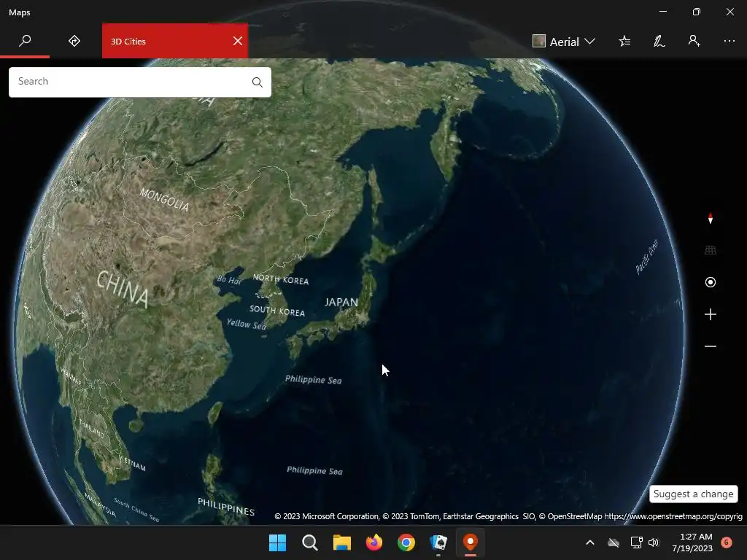Click the CHINA label on the map
The image size is (747, 560).
123,289
